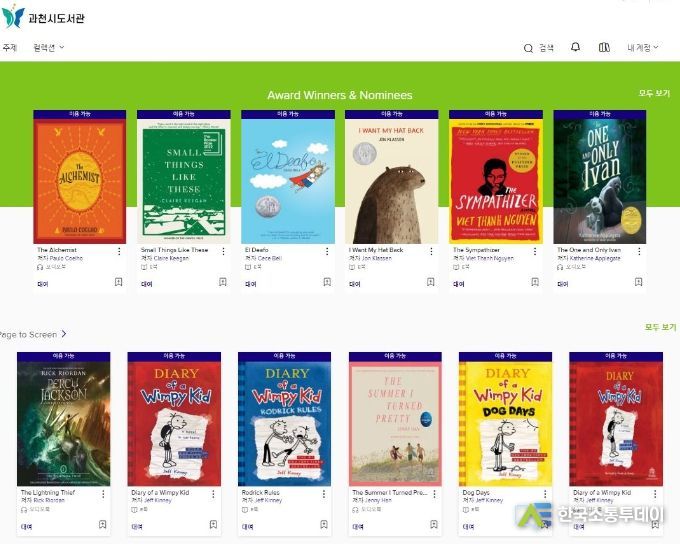This screenshot has height=544, width=680.
Task: Expand the 내 계정 account dropdown
Action: point(643,47)
